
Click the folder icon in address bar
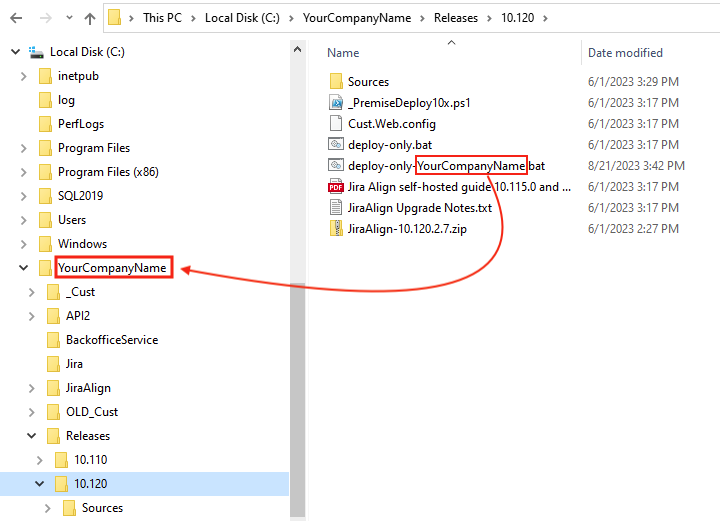pyautogui.click(x=114, y=18)
